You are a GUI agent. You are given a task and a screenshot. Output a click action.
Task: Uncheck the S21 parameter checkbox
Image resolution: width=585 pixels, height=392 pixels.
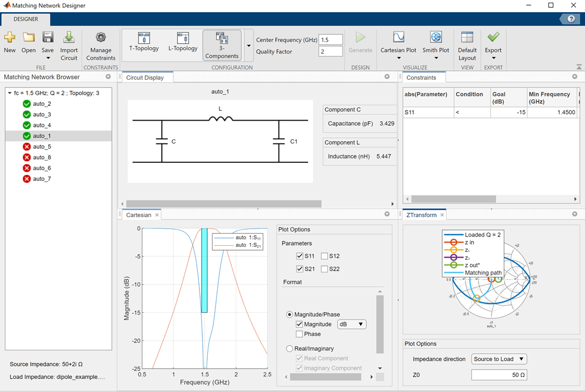coord(300,269)
